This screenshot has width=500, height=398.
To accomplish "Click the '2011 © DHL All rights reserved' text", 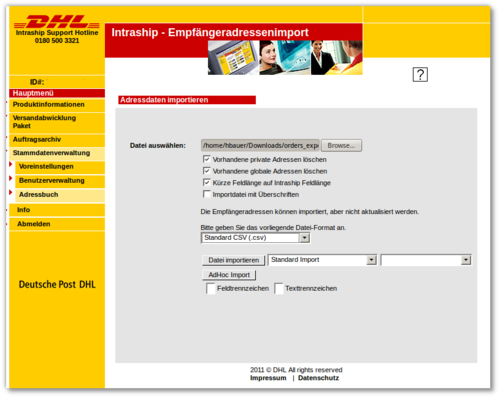I will [296, 370].
